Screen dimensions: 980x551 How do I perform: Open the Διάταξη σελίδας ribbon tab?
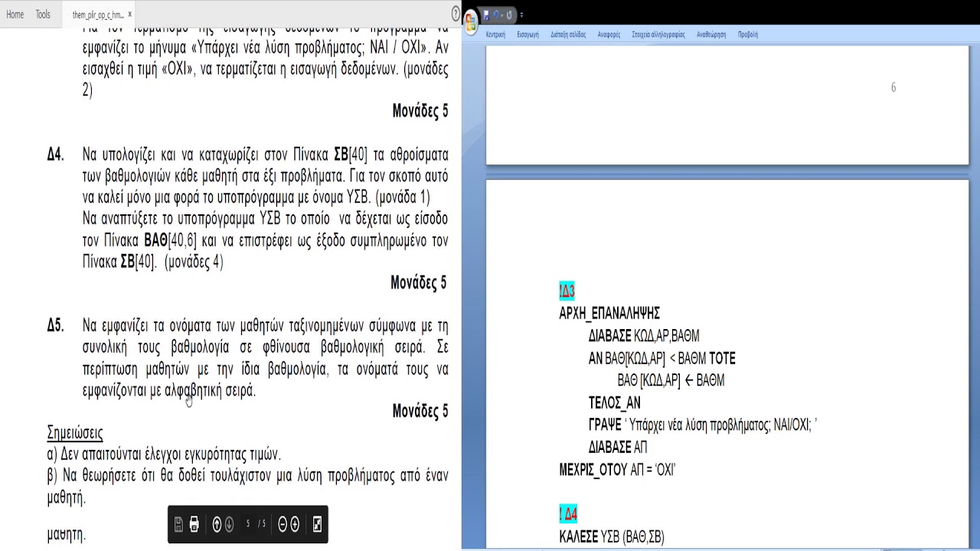568,34
